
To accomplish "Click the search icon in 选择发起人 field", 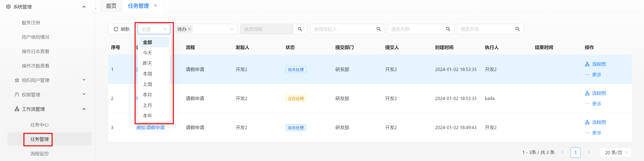I will (379, 29).
